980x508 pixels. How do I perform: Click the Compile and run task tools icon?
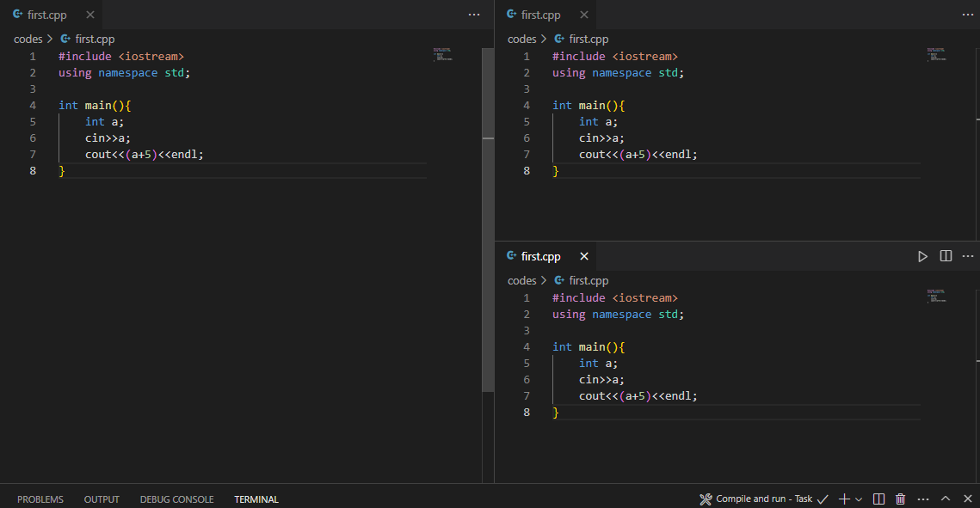point(706,499)
